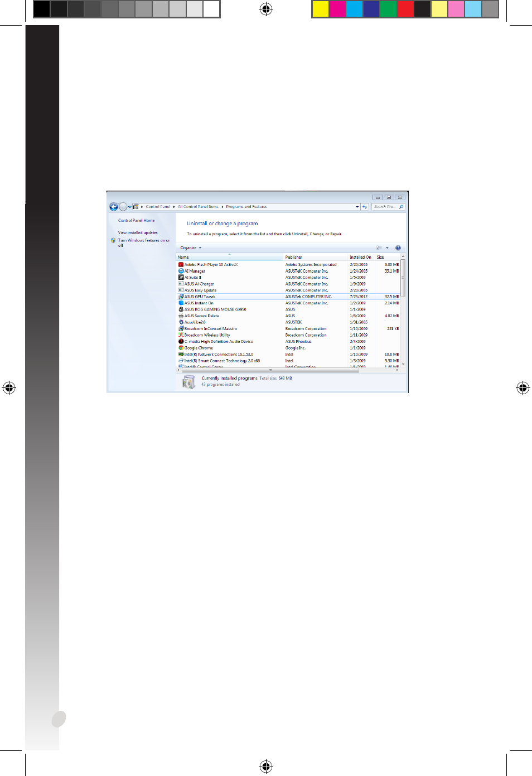Select the Google Chrome icon in list
Viewport: 532px width, 776px height.
tap(181, 348)
